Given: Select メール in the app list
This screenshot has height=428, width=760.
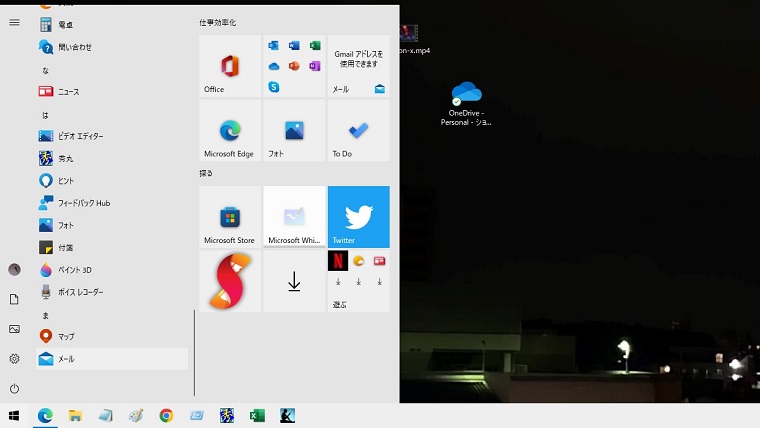Looking at the screenshot, I should (112, 359).
